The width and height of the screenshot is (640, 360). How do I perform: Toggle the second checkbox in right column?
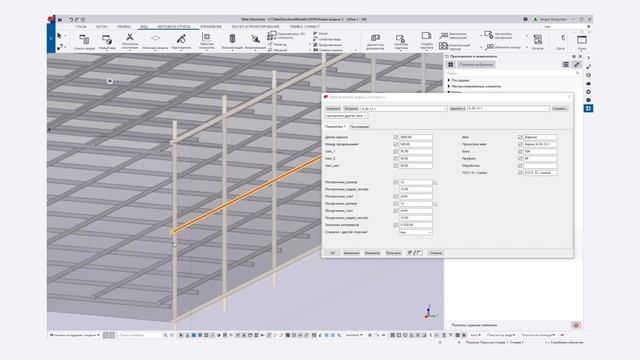520,144
